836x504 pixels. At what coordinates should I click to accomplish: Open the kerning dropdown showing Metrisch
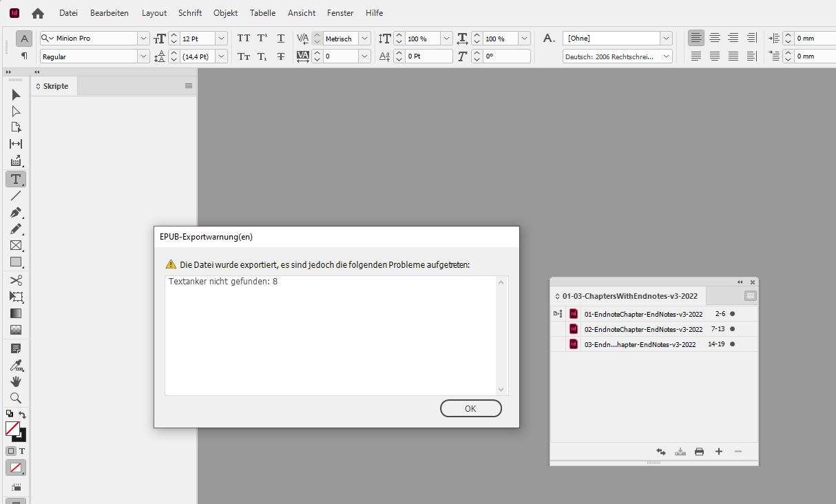click(364, 38)
